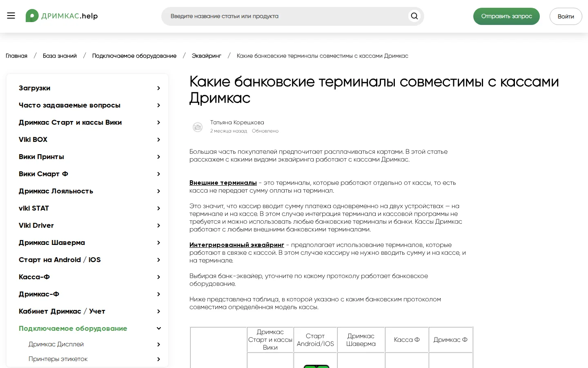Click the Интегрированный эквайринг link
588x368 pixels.
237,245
